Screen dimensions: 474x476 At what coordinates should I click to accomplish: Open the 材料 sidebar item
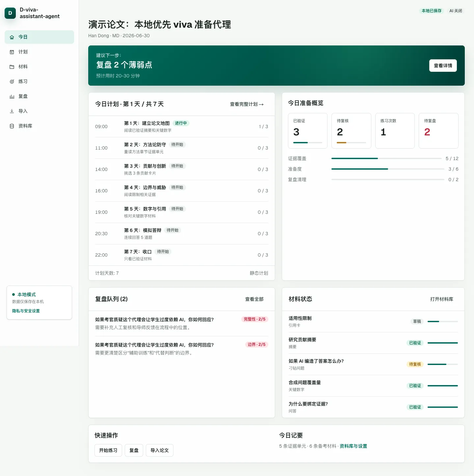pyautogui.click(x=39, y=67)
